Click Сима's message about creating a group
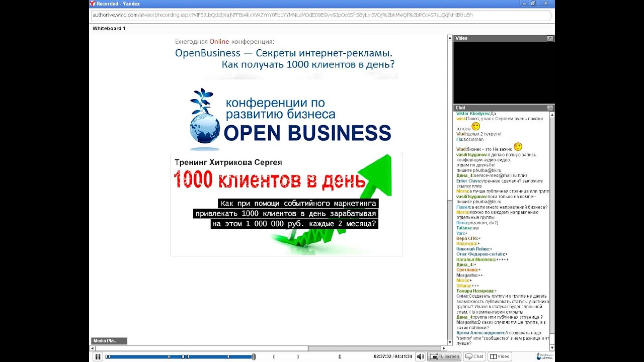644x362 pixels. pos(503,304)
